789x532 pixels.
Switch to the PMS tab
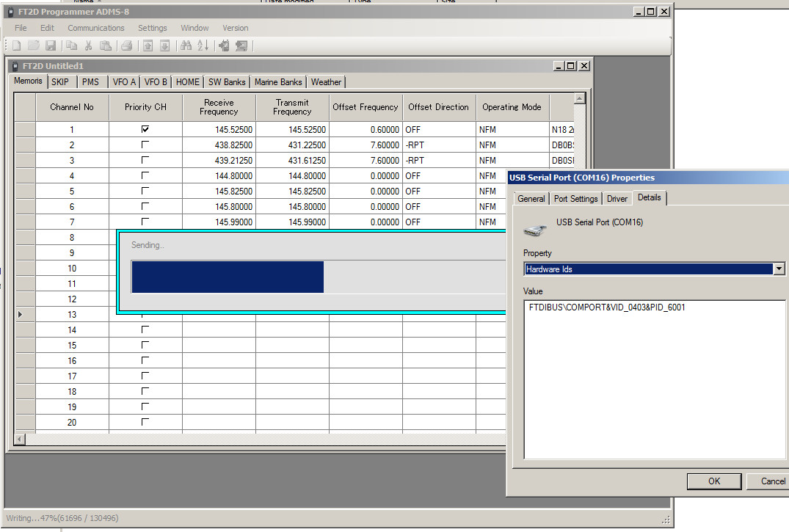click(x=90, y=82)
